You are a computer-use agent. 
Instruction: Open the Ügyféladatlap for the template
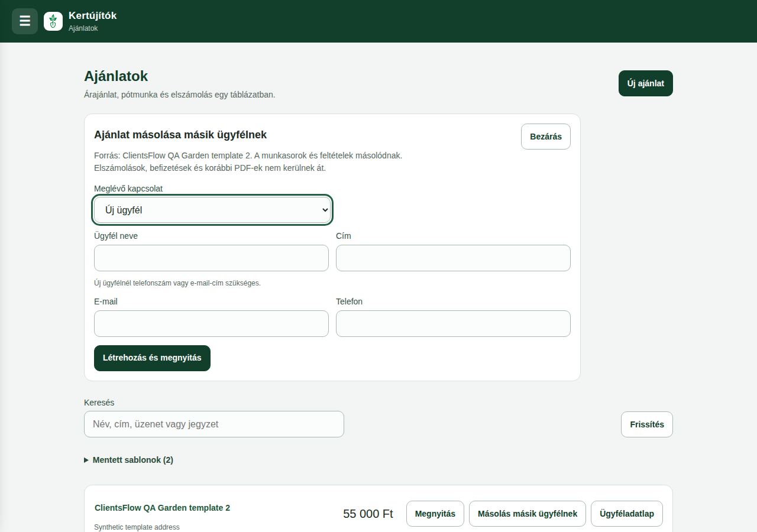(x=627, y=514)
